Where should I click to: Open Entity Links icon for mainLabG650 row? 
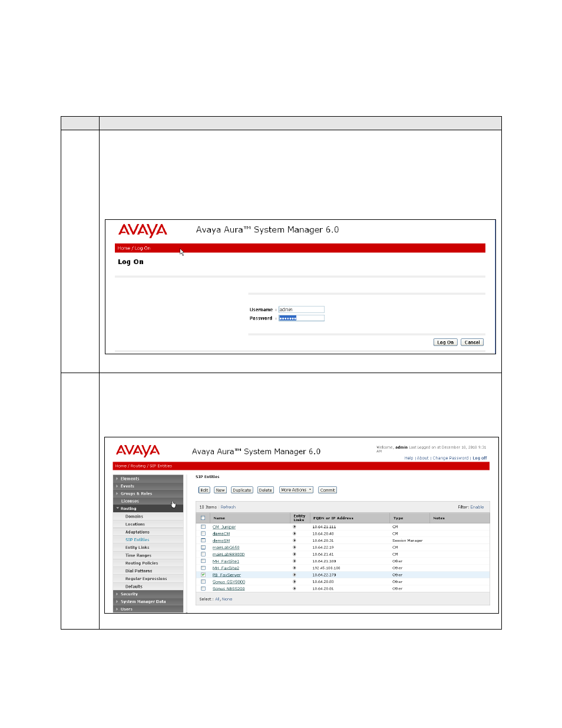[x=295, y=548]
